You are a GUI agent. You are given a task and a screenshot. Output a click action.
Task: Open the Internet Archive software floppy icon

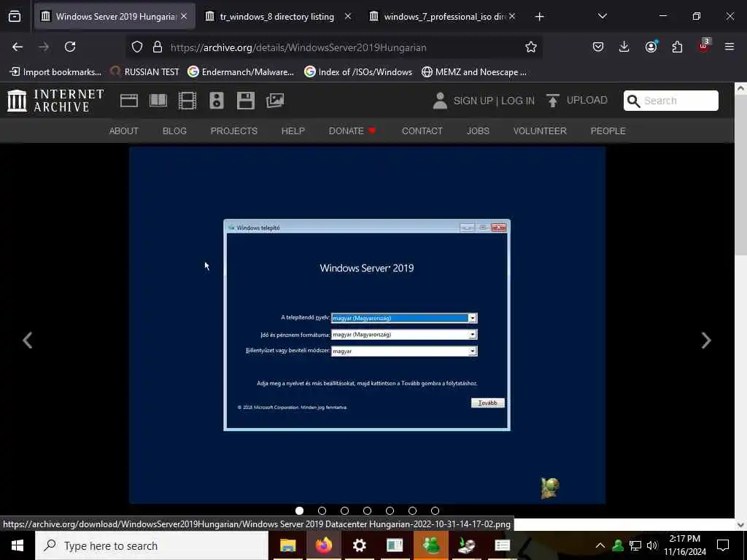coord(246,101)
